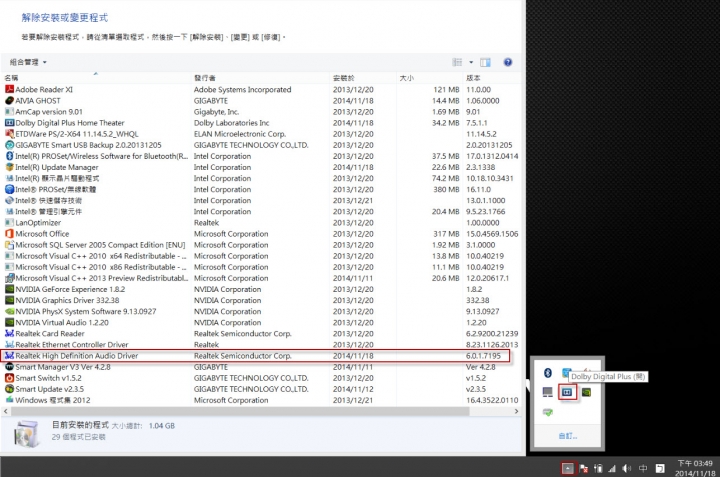Screen dimensions: 720x477
Task: Select Intel® 快速儲存技術 row
Action: point(262,200)
